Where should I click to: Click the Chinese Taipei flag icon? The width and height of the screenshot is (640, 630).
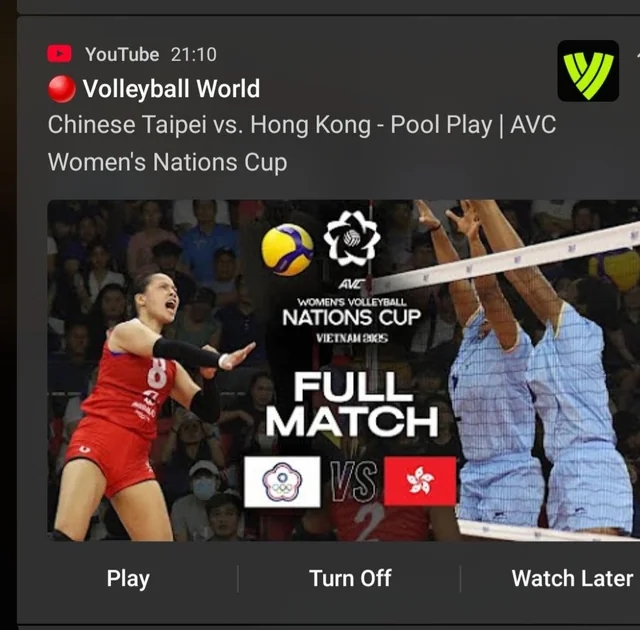(282, 482)
